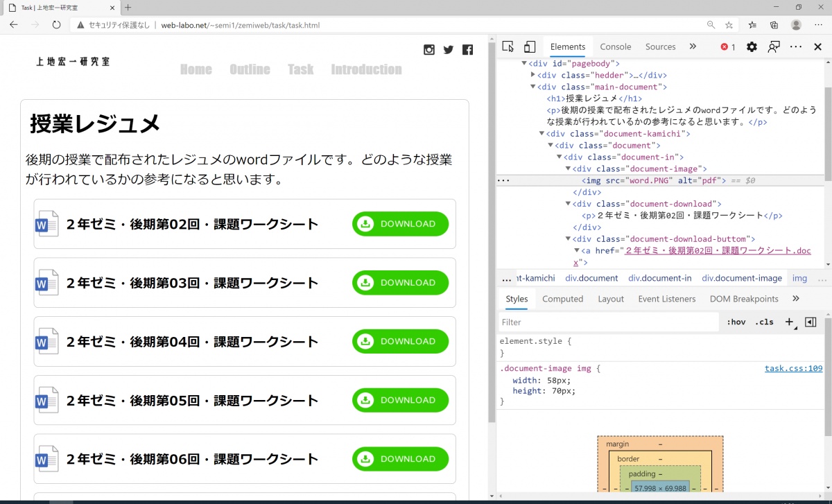The width and height of the screenshot is (832, 504).
Task: Collapse the div class document-in node
Action: coord(559,157)
